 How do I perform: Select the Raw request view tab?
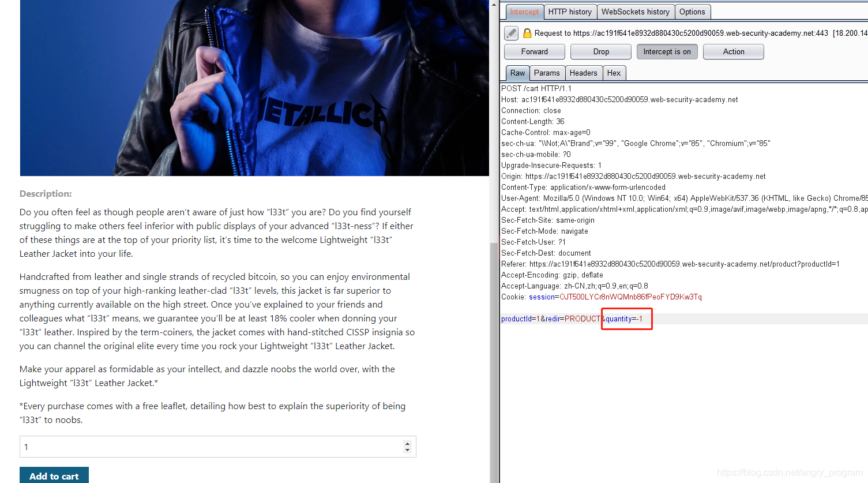[517, 73]
